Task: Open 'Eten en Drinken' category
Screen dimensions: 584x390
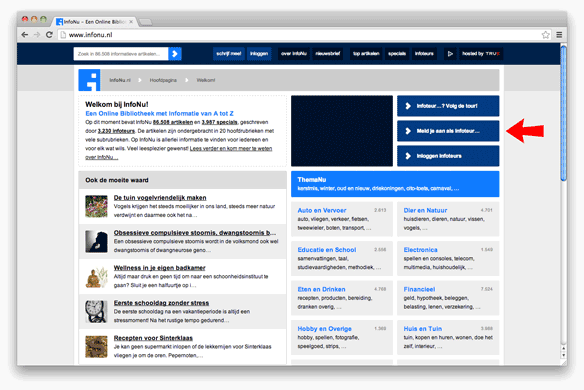Action: coord(321,289)
